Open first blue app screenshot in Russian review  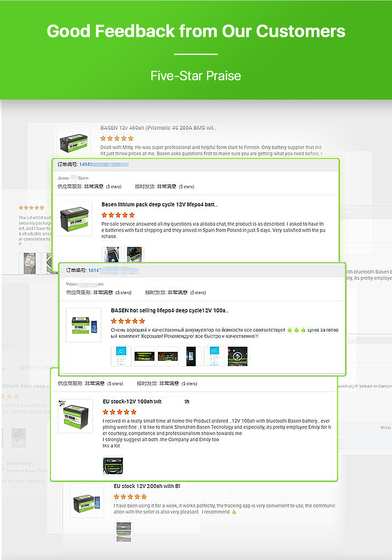coord(121,356)
